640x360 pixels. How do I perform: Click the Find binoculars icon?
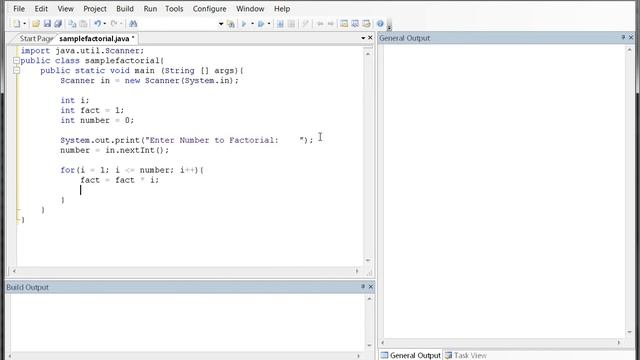tap(133, 24)
